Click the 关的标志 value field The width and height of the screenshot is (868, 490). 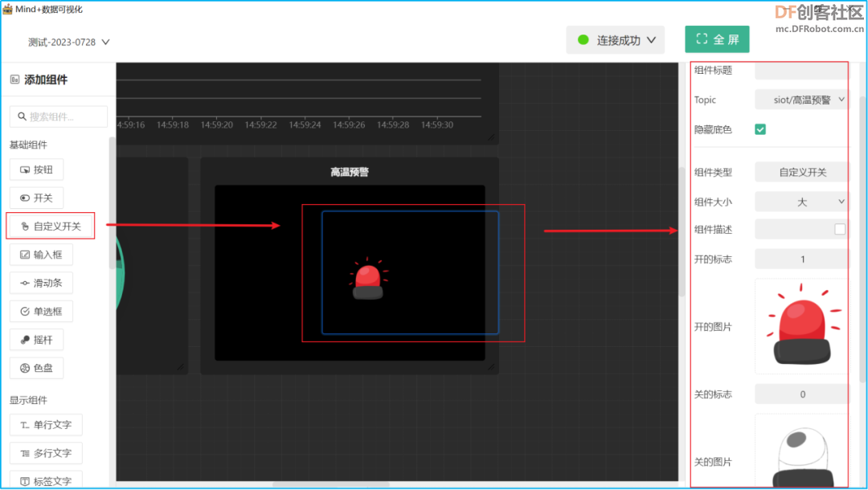[801, 394]
